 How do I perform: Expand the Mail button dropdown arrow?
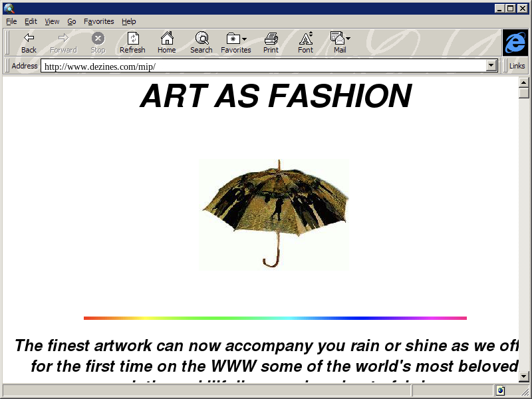[x=348, y=39]
